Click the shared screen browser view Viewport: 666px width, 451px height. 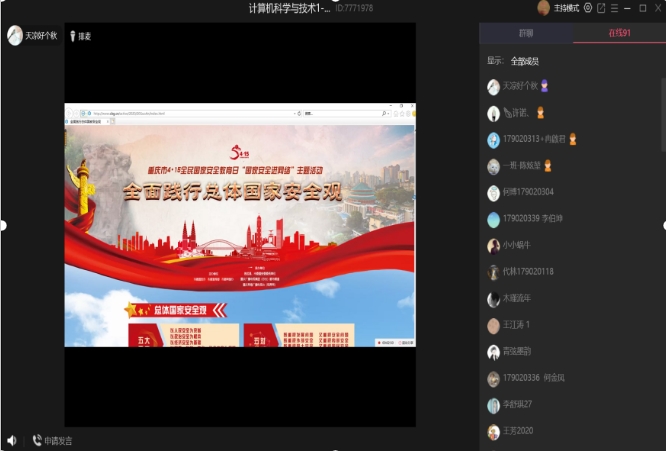pyautogui.click(x=240, y=225)
